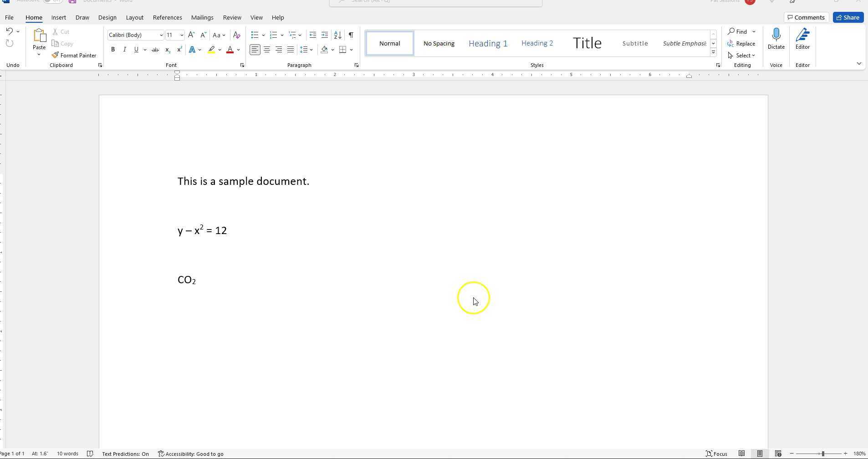The image size is (868, 459).
Task: Switch to the Layout tab
Action: [x=134, y=17]
